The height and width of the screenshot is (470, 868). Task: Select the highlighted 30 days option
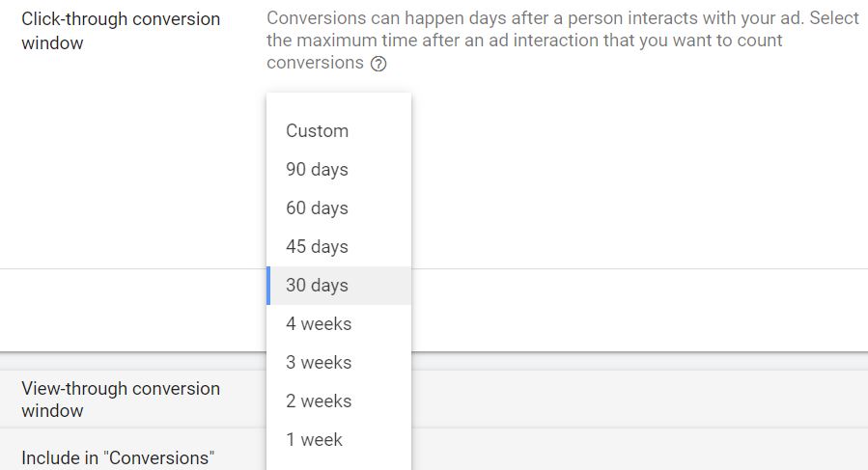[x=317, y=286]
